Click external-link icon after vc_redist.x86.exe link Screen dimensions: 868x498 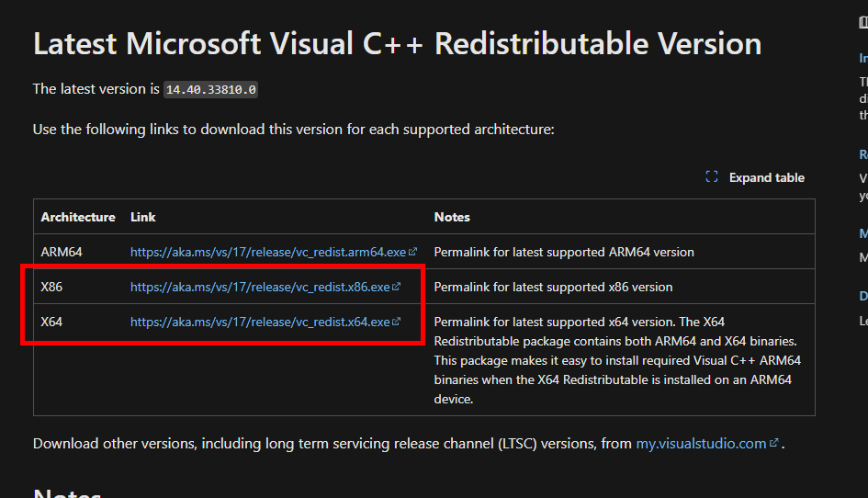[x=397, y=287]
